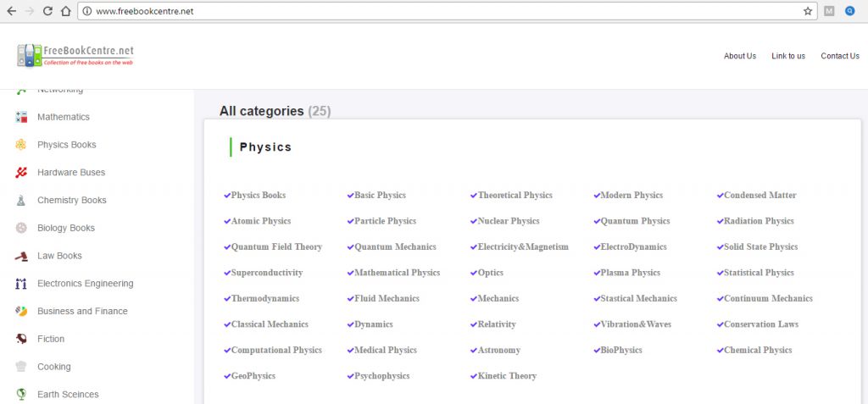Reload the page in browser
This screenshot has width=868, height=404.
click(x=47, y=11)
